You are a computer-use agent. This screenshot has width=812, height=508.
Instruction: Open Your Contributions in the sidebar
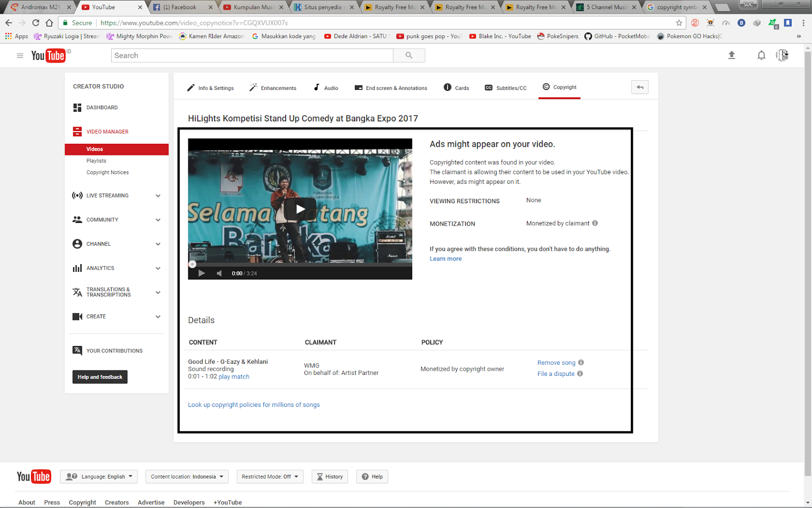[x=108, y=351]
